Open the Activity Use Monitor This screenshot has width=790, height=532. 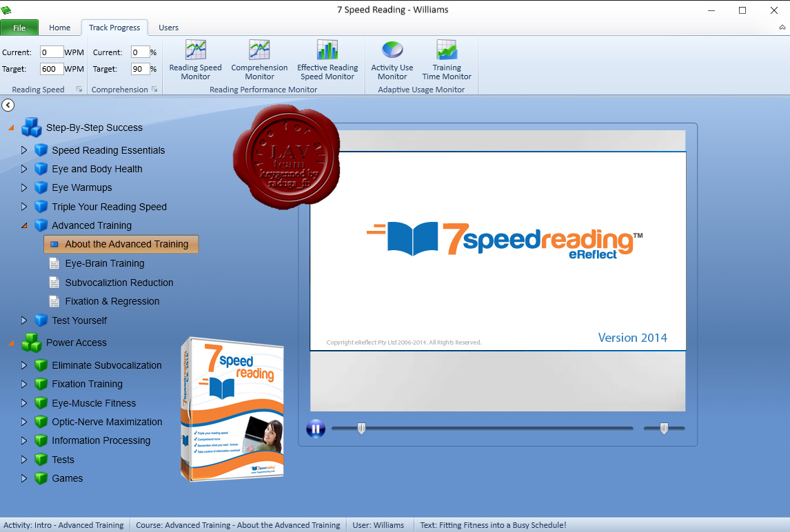pos(392,59)
